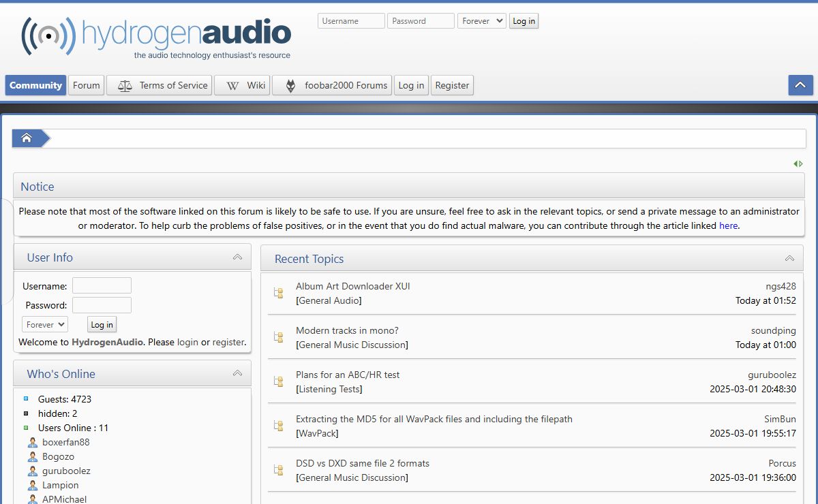Screen dimensions: 818x504
Task: Click the green left-right arrows icon
Action: pyautogui.click(x=798, y=163)
